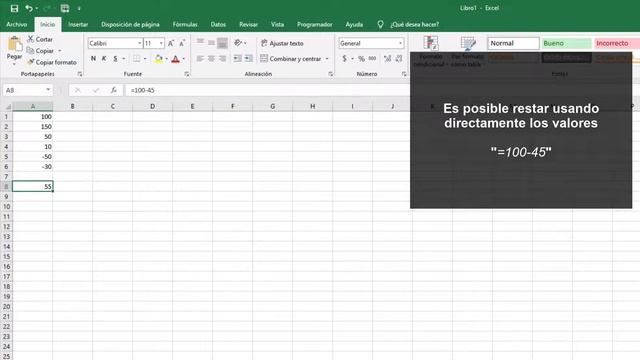Viewport: 640px width, 360px height.
Task: Click the Copiar button
Action: [x=40, y=51]
